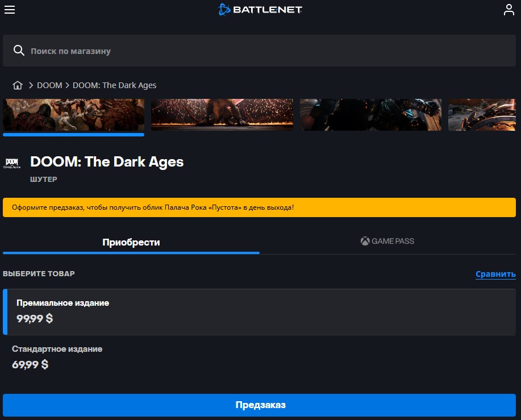521x420 pixels.
Task: Click the DOOM Dark Ages game icon
Action: coord(12,163)
